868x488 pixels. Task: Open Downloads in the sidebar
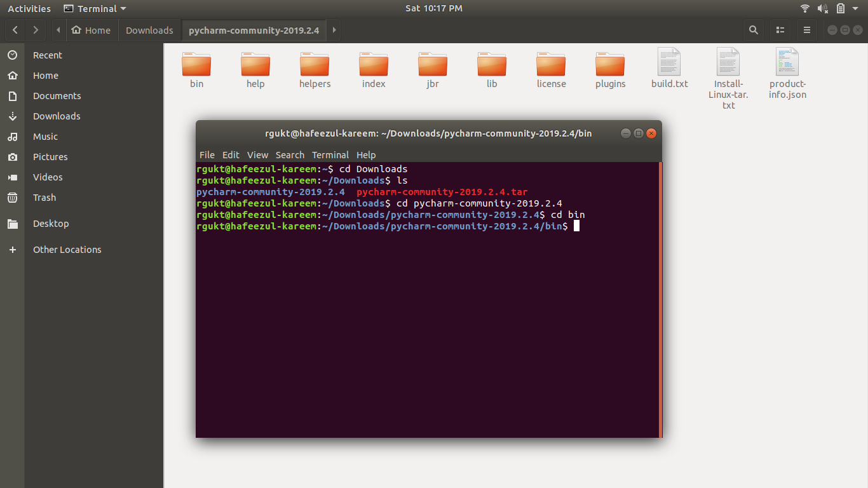pyautogui.click(x=81, y=116)
